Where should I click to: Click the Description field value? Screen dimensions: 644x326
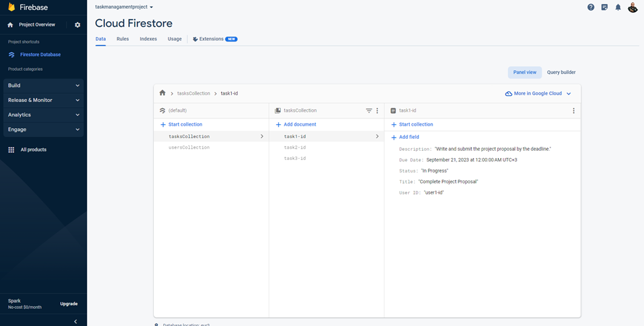493,149
